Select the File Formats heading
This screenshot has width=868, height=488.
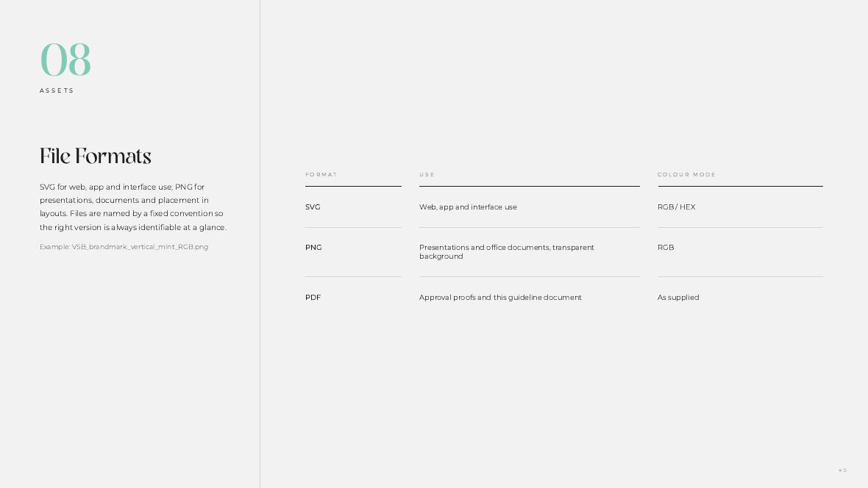(95, 156)
